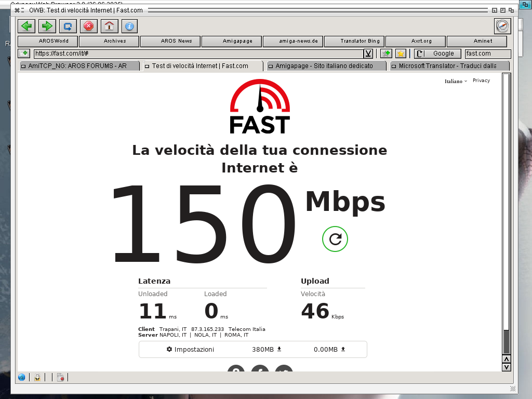Click the scrollbar up arrow
The height and width of the screenshot is (399, 532).
[x=506, y=360]
